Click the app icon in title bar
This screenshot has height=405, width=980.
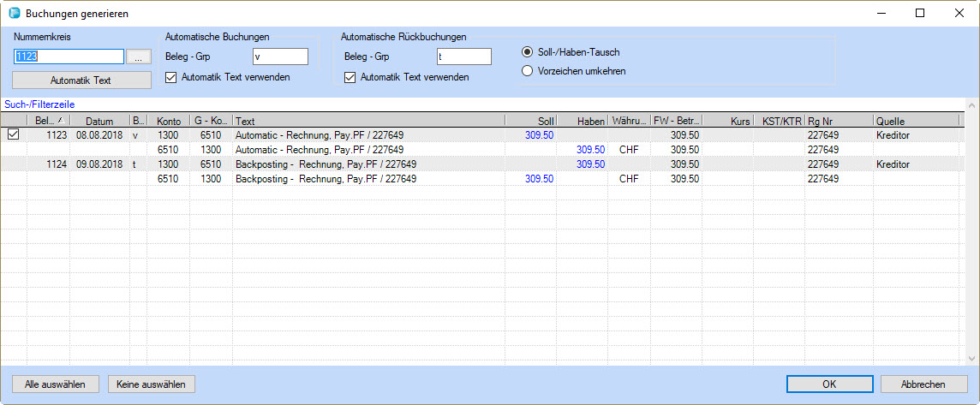tap(13, 14)
